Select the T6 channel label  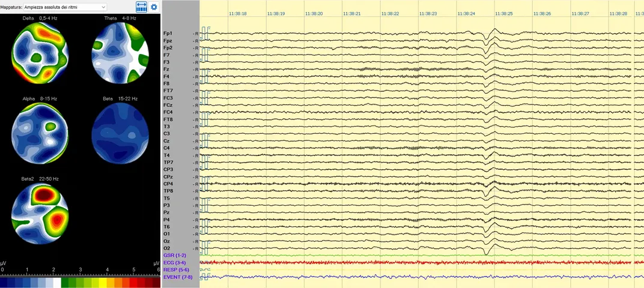pyautogui.click(x=166, y=227)
